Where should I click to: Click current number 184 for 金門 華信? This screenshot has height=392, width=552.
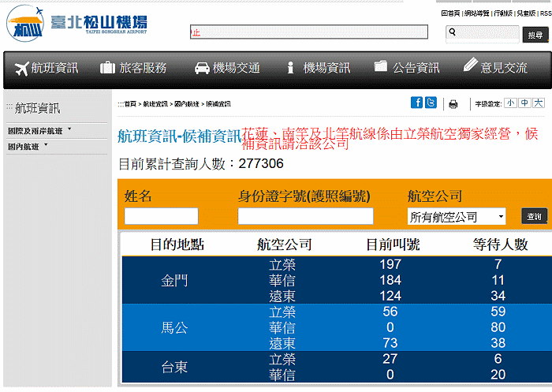click(390, 280)
